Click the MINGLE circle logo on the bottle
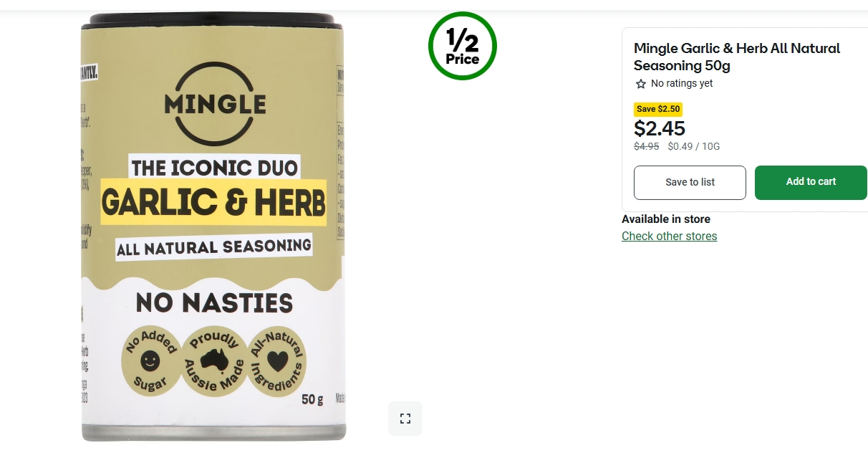Image resolution: width=868 pixels, height=463 pixels. coord(215,104)
